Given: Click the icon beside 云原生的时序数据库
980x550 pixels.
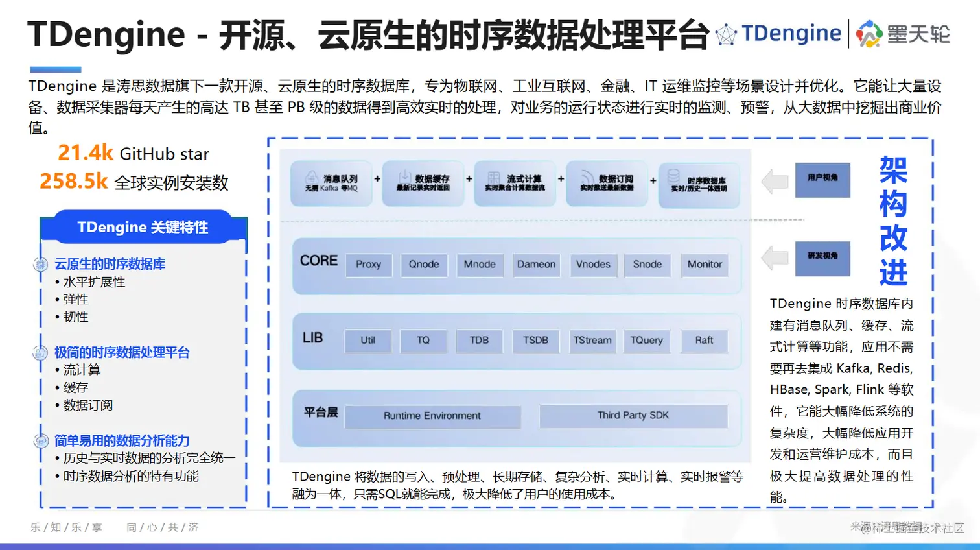Looking at the screenshot, I should coord(41,264).
